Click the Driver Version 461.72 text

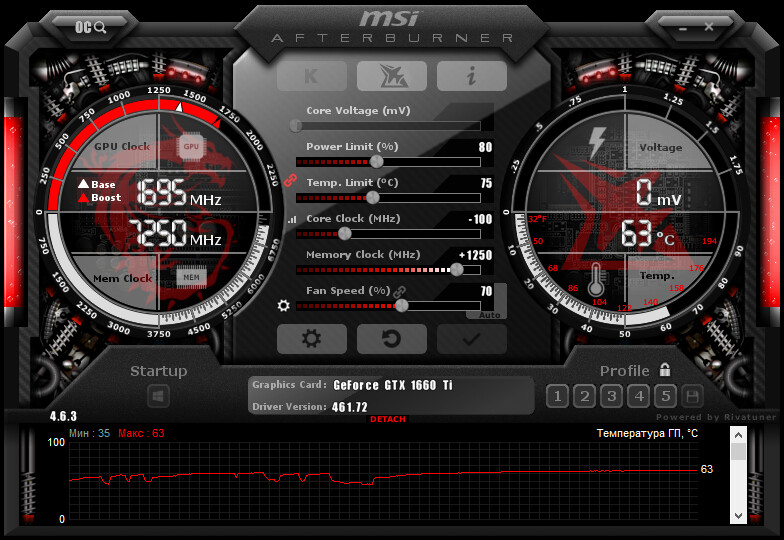[x=350, y=407]
